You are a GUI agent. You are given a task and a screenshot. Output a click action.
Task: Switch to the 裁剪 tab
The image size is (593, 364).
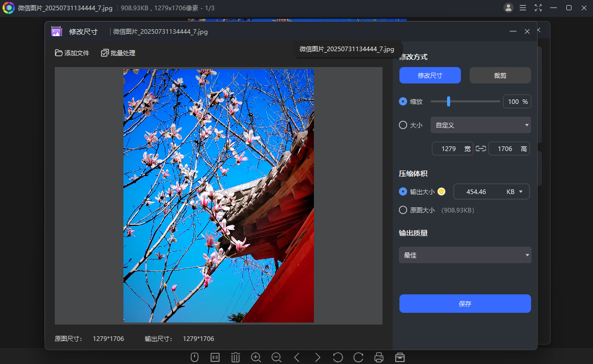(x=500, y=75)
